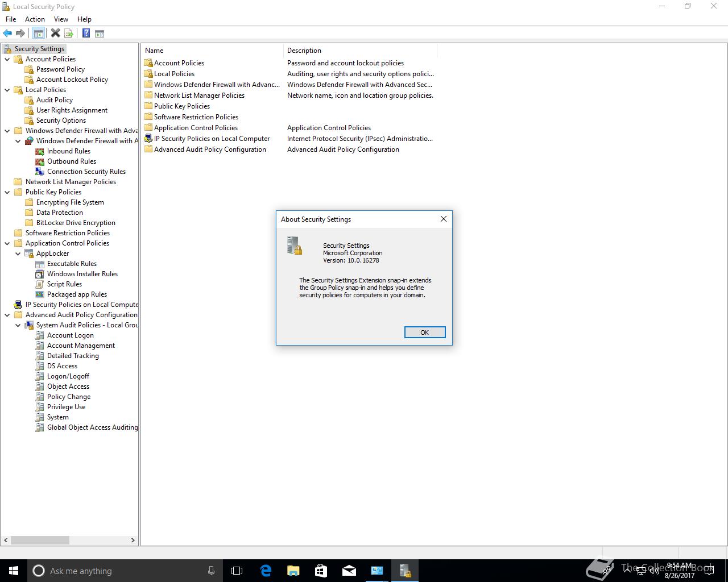Collapse the Account Policies tree node
This screenshot has width=728, height=582.
7,59
